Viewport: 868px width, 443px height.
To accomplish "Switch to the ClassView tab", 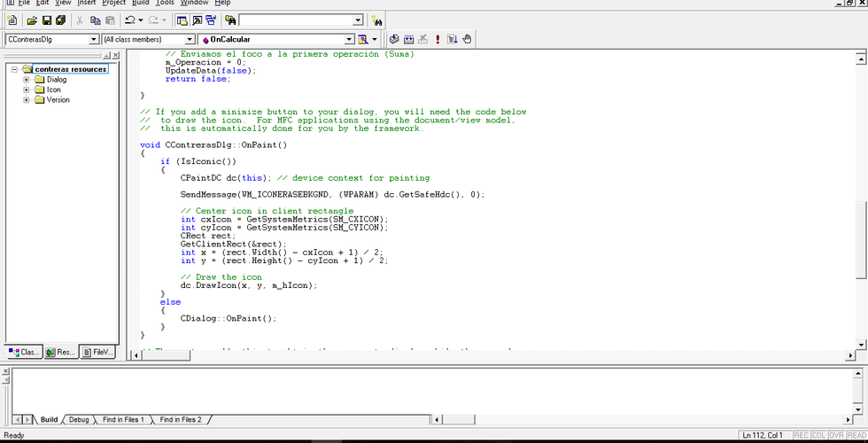I will tap(24, 353).
